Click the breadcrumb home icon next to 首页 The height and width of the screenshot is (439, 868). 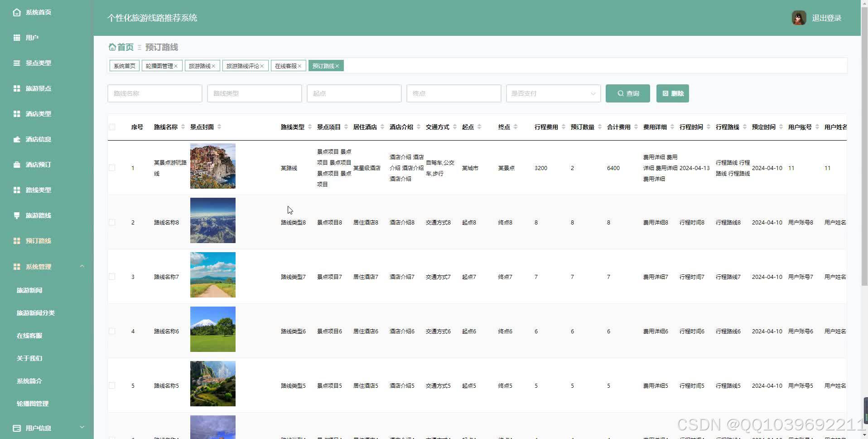pos(112,47)
